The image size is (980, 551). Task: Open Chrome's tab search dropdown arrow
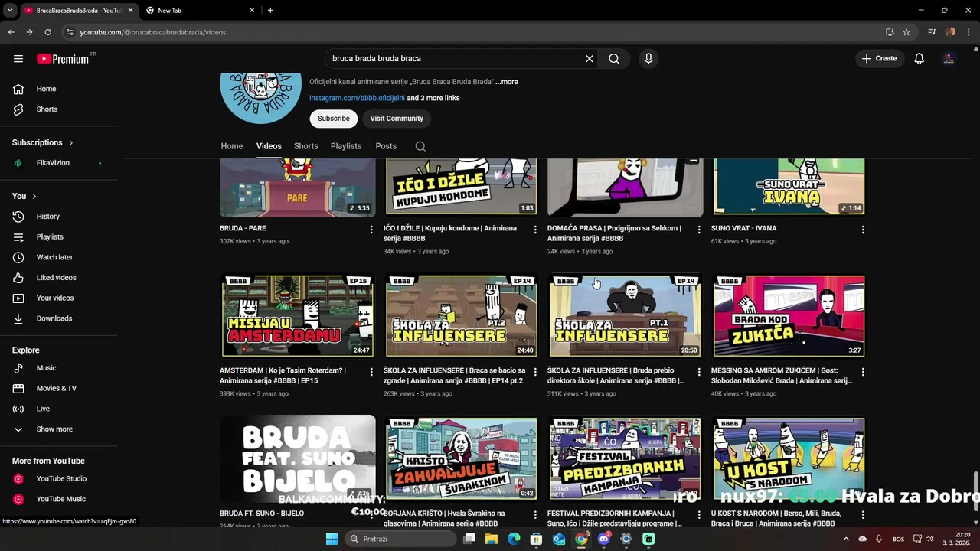tap(10, 11)
